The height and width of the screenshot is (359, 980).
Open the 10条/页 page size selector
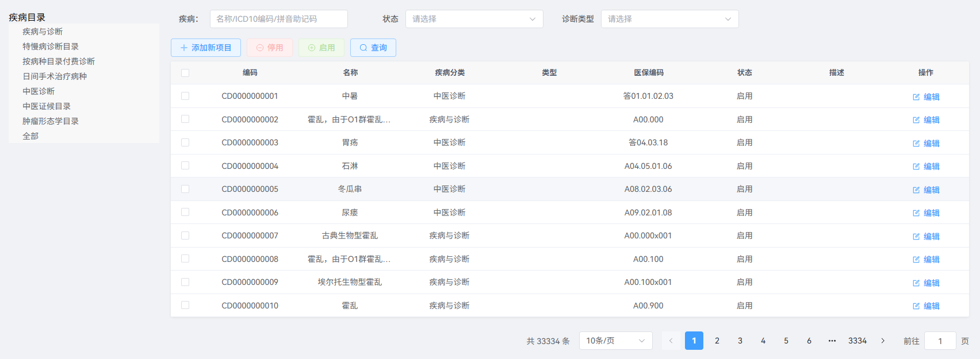(x=615, y=341)
